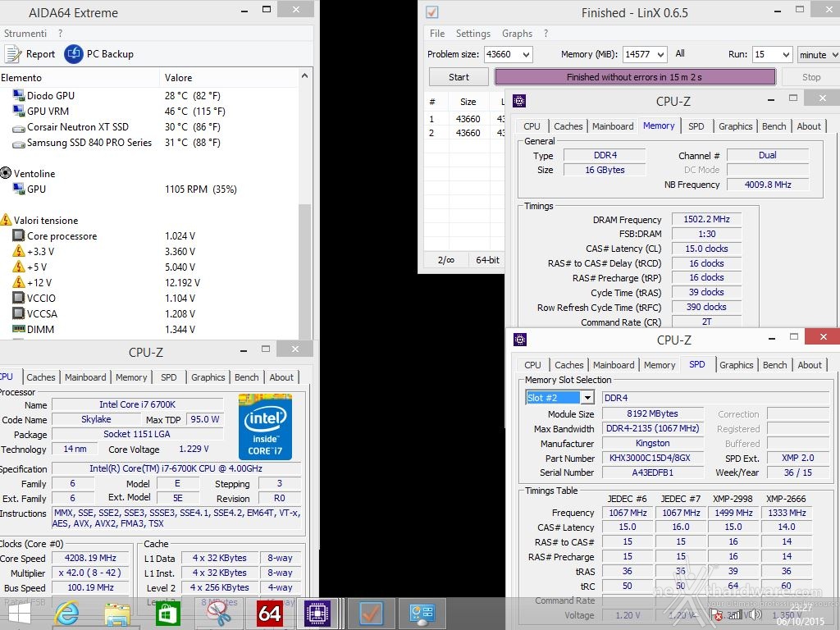Image resolution: width=840 pixels, height=630 pixels.
Task: Click the volume icon in system tray
Action: pos(756,614)
